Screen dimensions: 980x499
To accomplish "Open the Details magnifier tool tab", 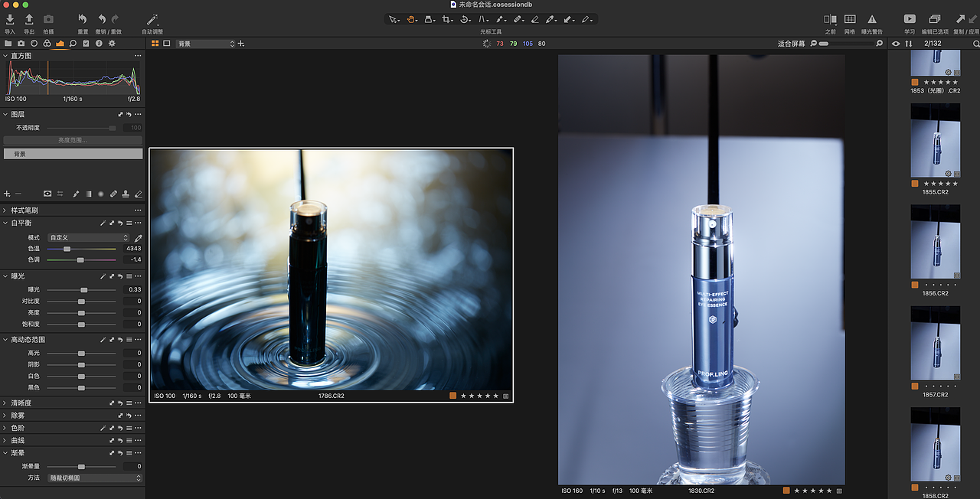I will tap(73, 44).
